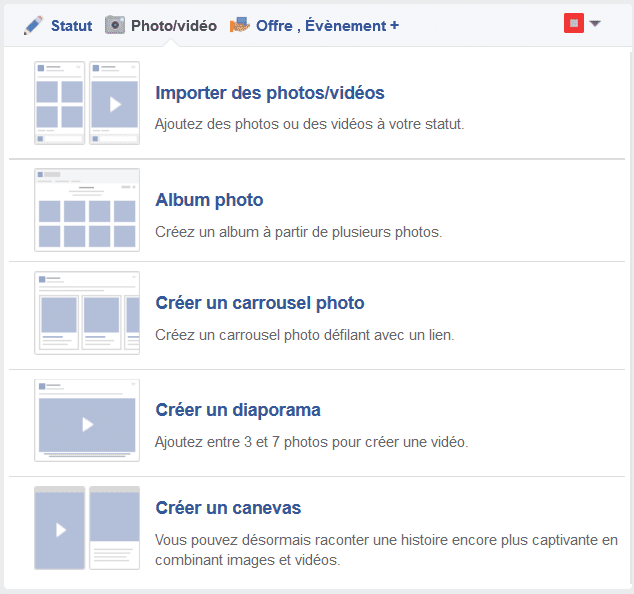This screenshot has height=594, width=634.
Task: Open the dropdown arrow beside red avatar
Action: [595, 23]
